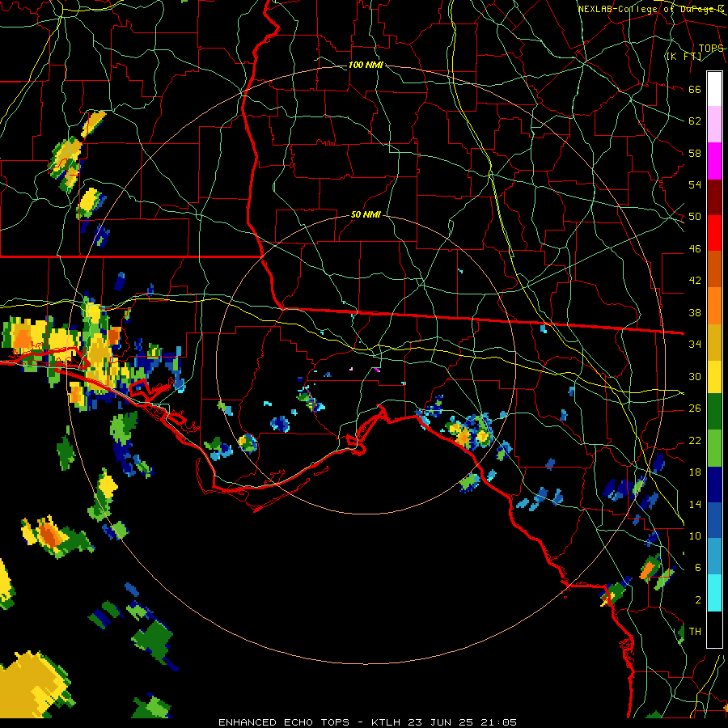Click the legend value '62'
Image resolution: width=728 pixels, height=728 pixels.
[x=695, y=121]
